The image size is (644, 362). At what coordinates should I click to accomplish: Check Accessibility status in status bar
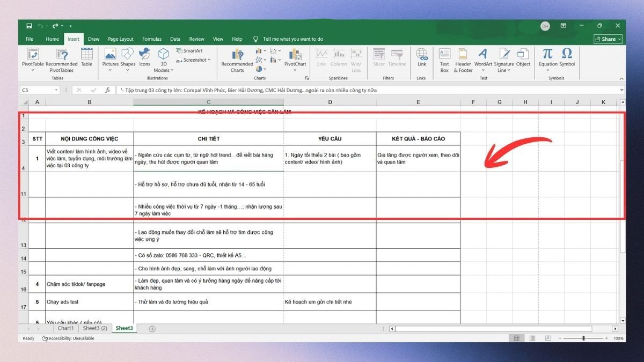[68, 338]
